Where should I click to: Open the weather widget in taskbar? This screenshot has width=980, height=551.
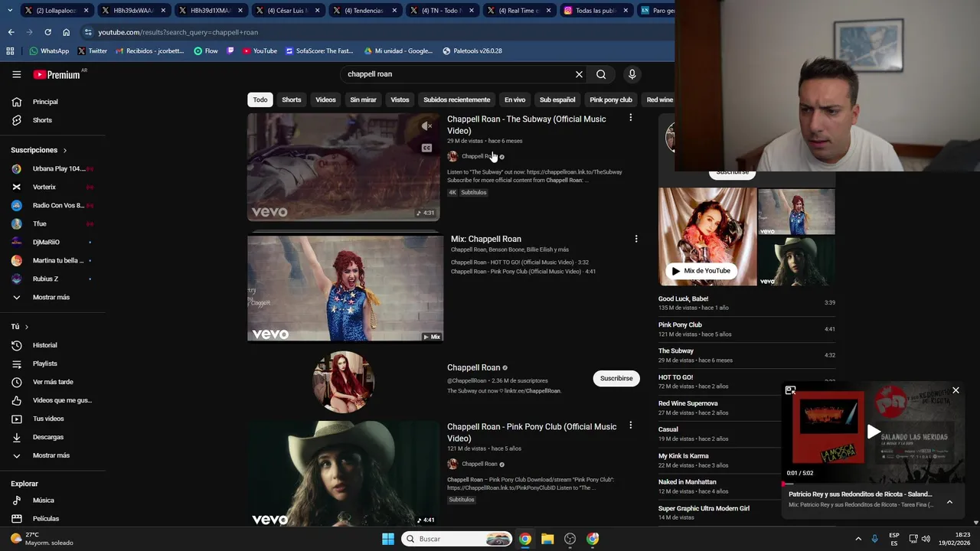coord(42,539)
